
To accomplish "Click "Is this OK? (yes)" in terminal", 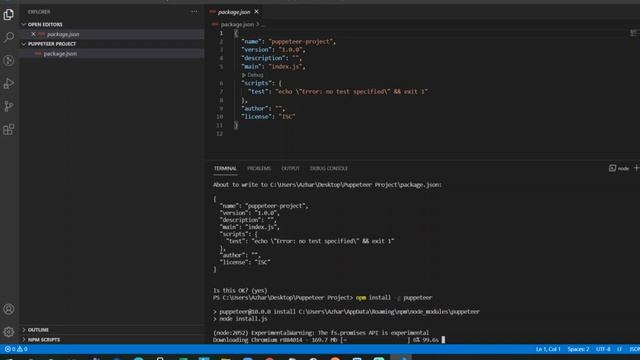I will tap(240, 291).
